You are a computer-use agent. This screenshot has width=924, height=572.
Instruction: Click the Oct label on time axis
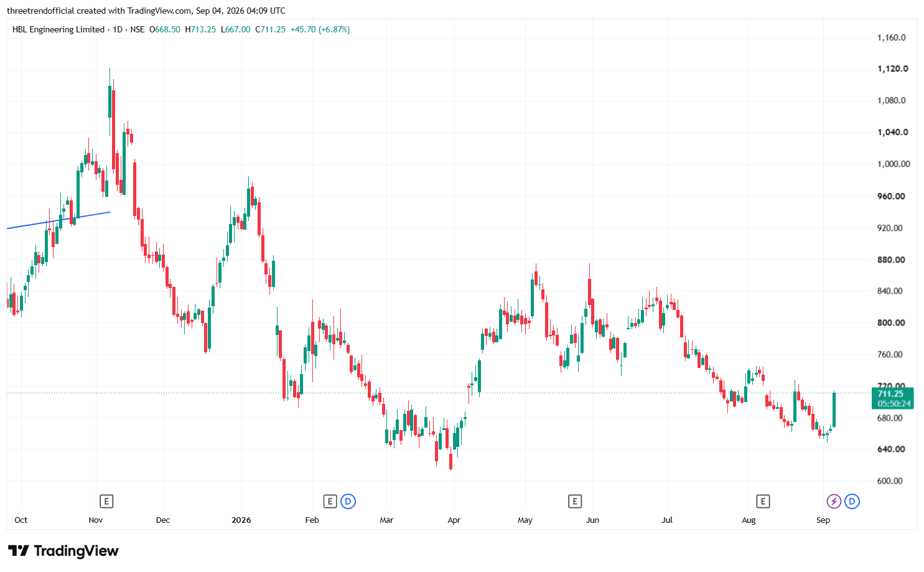[21, 520]
